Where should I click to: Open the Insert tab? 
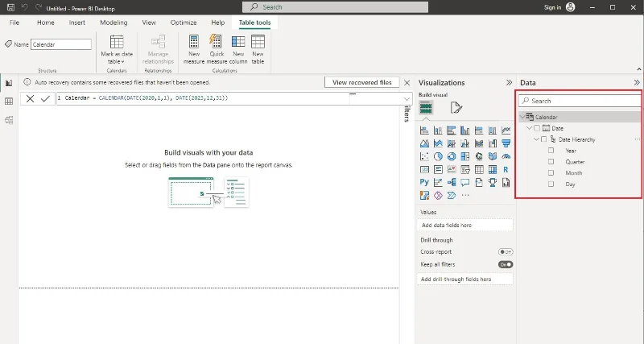point(77,23)
